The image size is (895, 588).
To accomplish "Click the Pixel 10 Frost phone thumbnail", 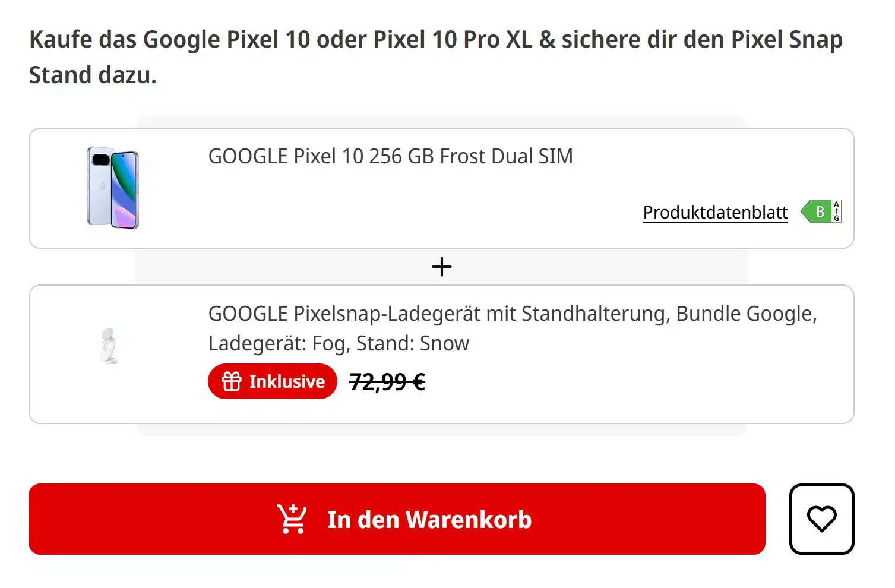I will pos(113,187).
